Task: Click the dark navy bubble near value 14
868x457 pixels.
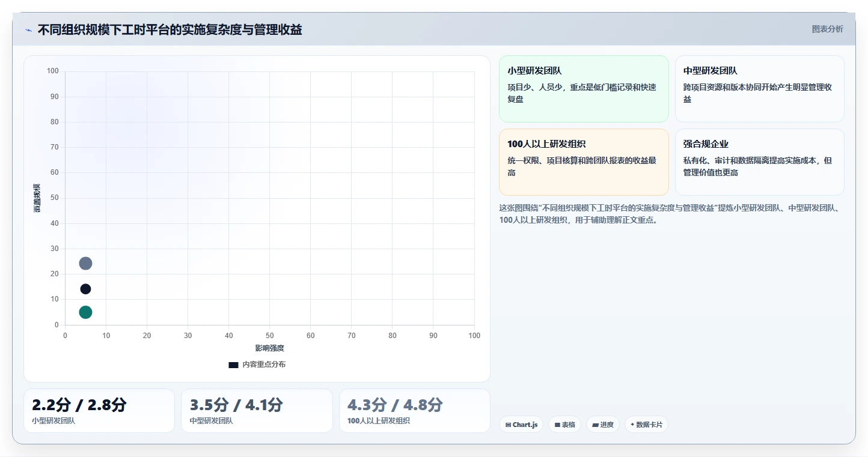Action: [85, 289]
